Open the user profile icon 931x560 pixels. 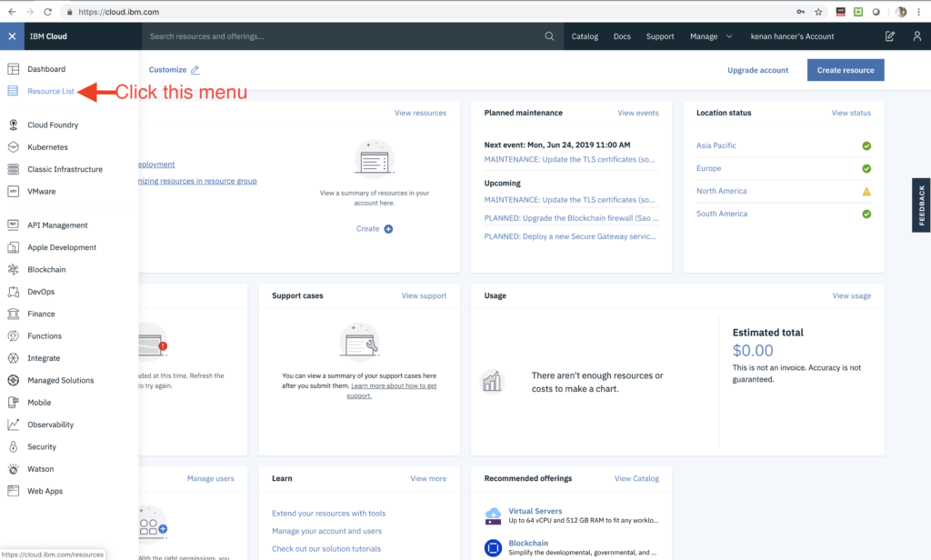pyautogui.click(x=916, y=36)
